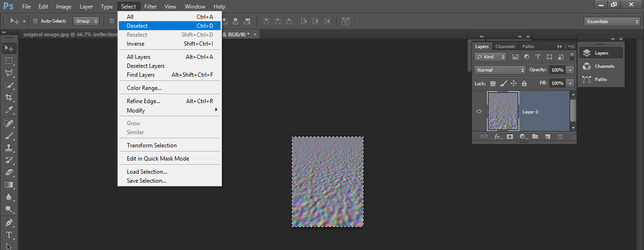Click Transform Selection menu entry
Viewport: 644px width, 250px height.
[x=170, y=145]
